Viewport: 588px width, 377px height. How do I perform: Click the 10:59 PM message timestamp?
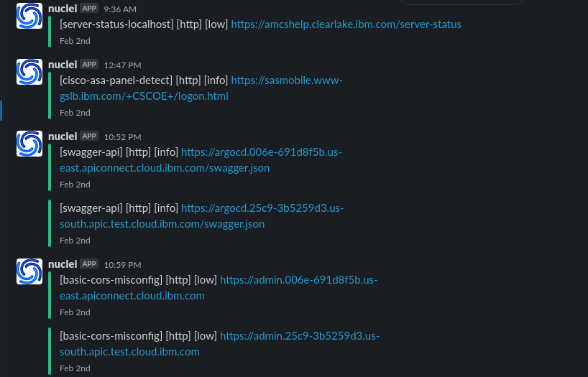pyautogui.click(x=122, y=265)
